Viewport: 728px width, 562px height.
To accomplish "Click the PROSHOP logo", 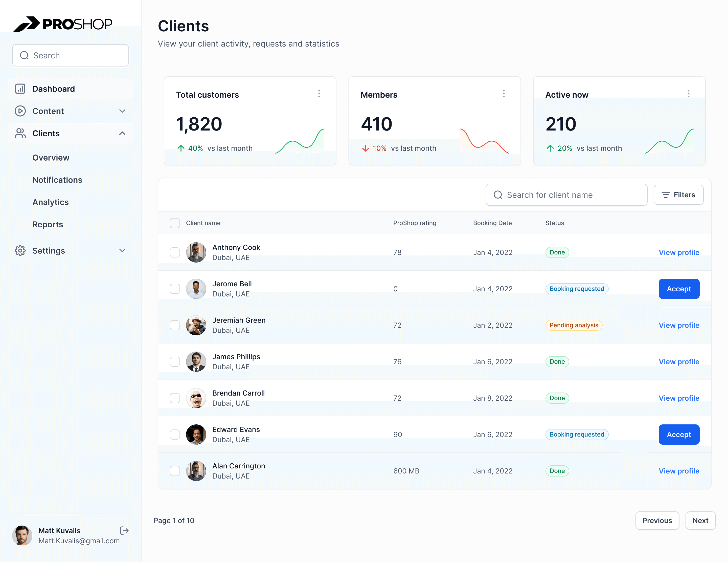I will [x=63, y=23].
